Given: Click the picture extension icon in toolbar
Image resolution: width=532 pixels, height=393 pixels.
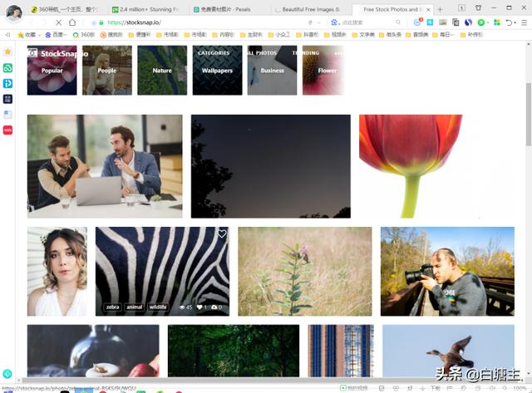Looking at the screenshot, I should pos(443,22).
